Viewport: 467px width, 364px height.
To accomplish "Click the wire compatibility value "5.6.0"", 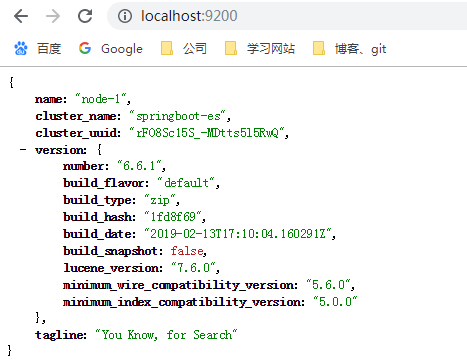I will pyautogui.click(x=328, y=285).
